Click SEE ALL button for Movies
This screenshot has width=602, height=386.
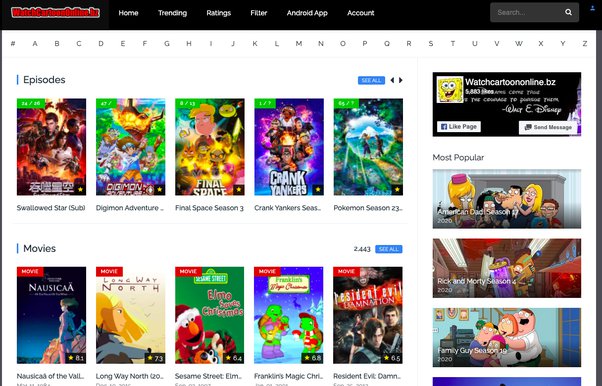(389, 249)
